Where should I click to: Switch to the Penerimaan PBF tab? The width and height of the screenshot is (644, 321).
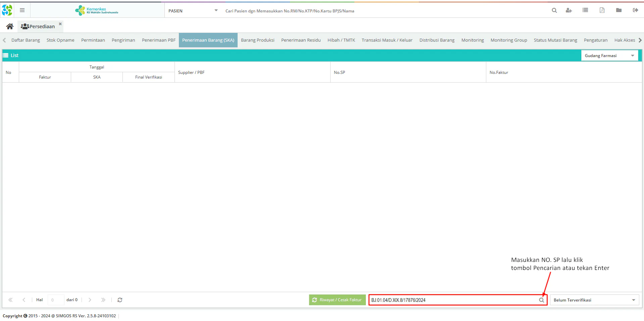coord(158,40)
